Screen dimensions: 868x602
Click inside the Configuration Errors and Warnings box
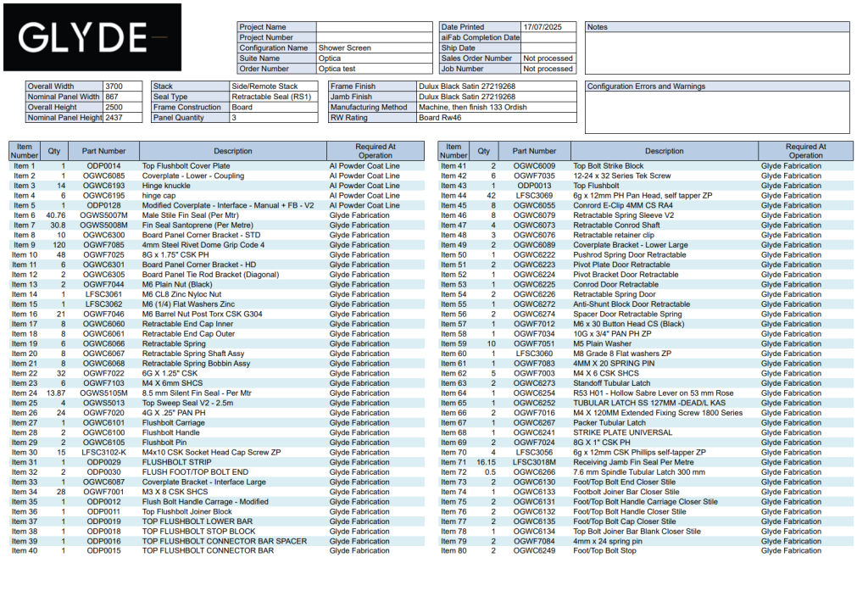pyautogui.click(x=717, y=112)
